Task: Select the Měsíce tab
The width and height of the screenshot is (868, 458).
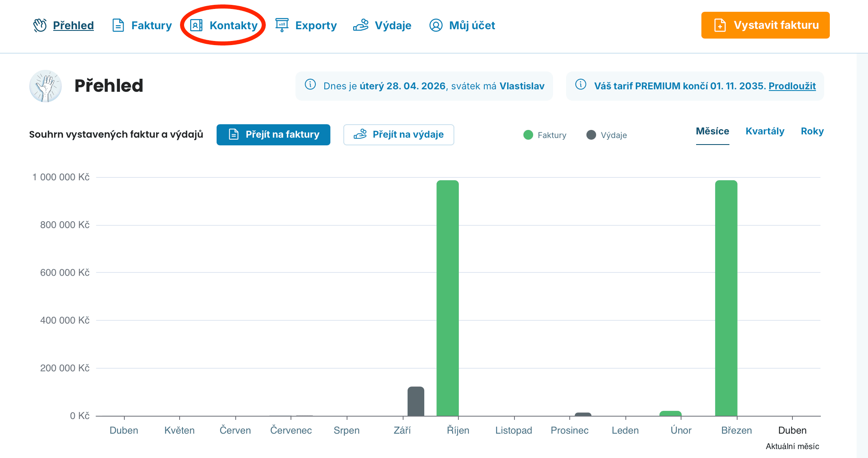Action: click(712, 132)
